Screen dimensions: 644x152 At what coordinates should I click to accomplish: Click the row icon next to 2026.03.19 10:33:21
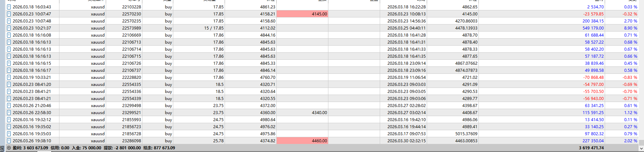click(9, 77)
